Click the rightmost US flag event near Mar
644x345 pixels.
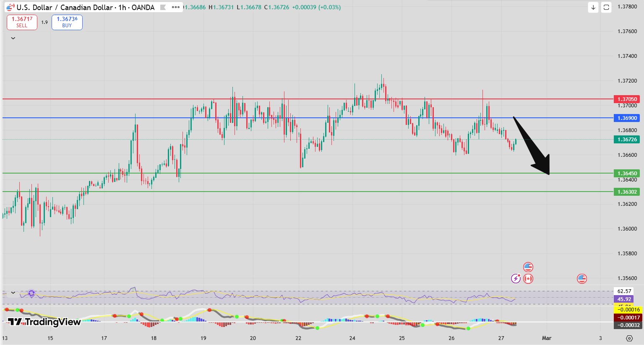click(x=581, y=278)
